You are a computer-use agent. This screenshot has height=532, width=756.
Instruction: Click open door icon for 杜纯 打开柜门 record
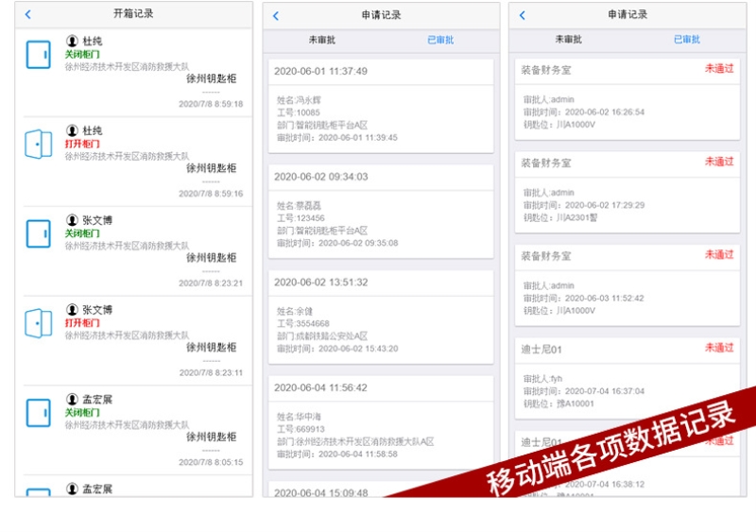pyautogui.click(x=38, y=145)
